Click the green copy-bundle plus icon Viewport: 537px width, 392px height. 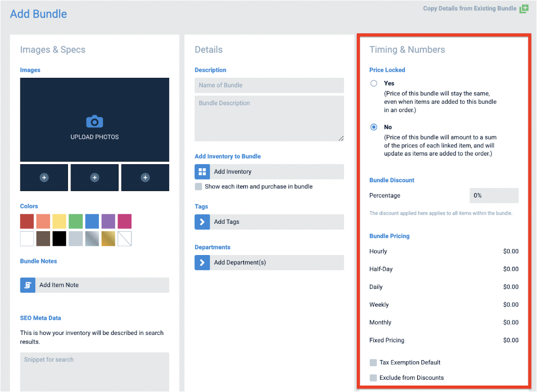point(524,8)
